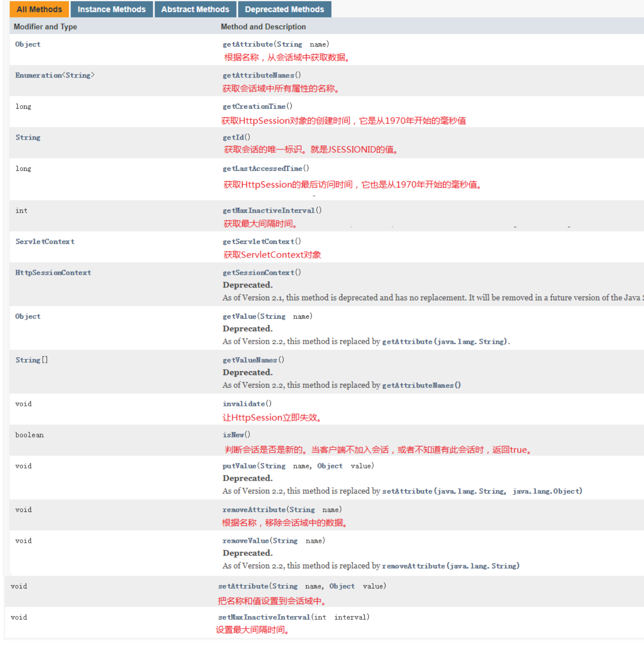Click the red note under setMaxInactiveInterval
644x648 pixels.
point(252,630)
